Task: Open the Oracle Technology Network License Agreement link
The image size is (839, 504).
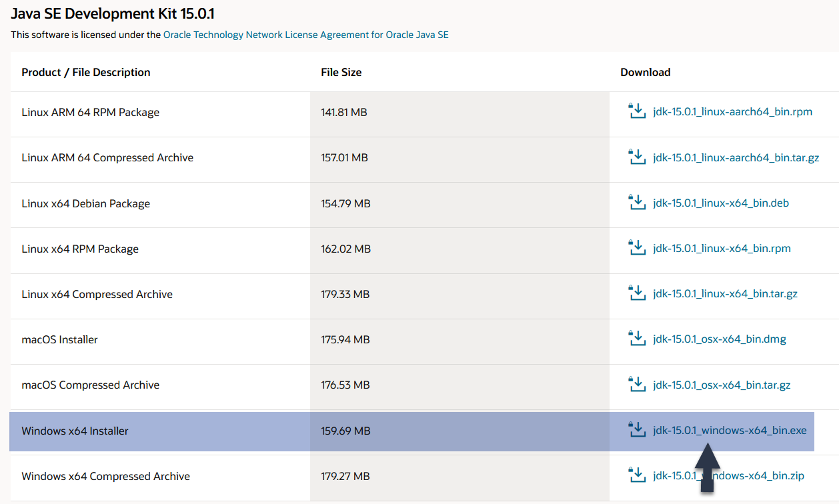Action: [306, 35]
